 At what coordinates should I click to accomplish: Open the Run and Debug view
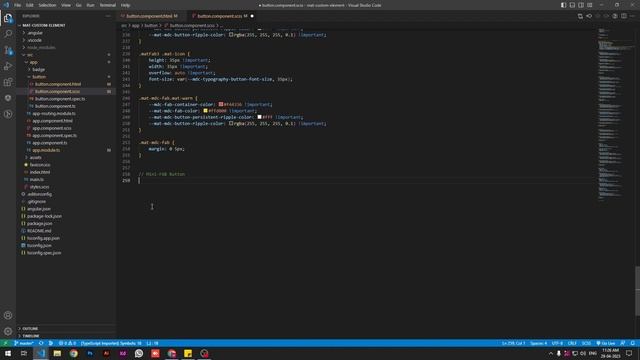pos(8,66)
